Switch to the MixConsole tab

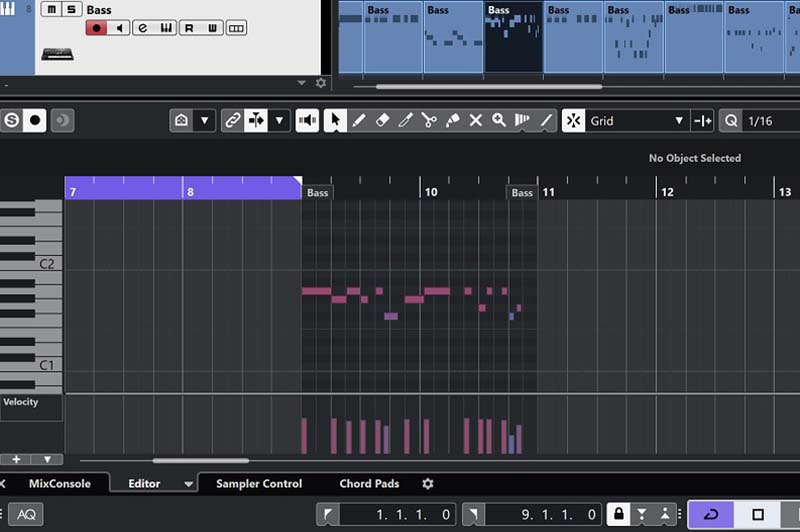point(59,484)
